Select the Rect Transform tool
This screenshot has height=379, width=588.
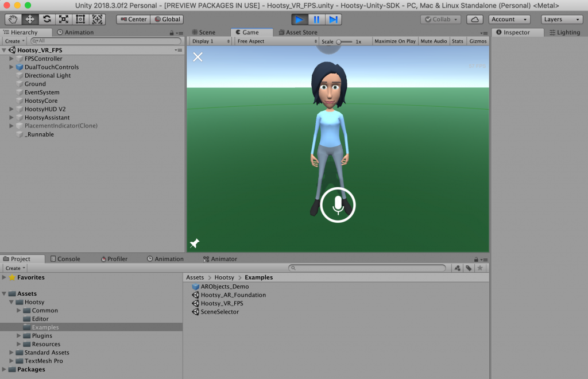point(80,19)
